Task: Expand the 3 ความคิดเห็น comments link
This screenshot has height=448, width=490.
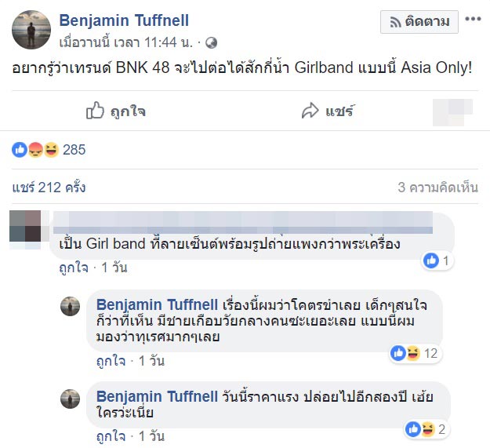Action: (437, 188)
